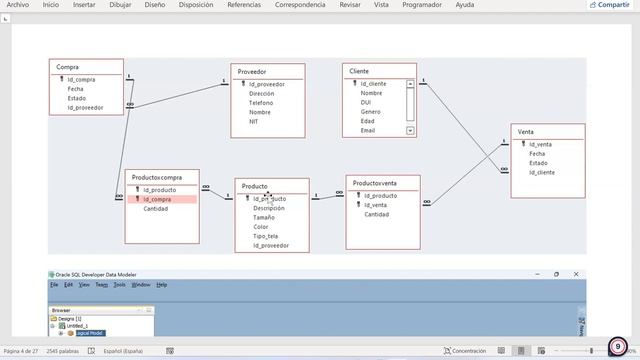Open the Archivo tab
Image resolution: width=640 pixels, height=360 pixels.
click(18, 5)
